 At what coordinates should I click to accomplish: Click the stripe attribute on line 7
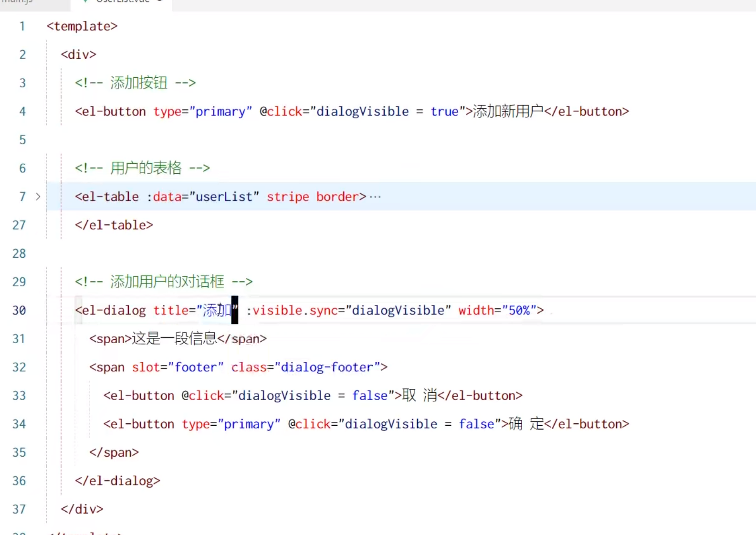point(288,197)
